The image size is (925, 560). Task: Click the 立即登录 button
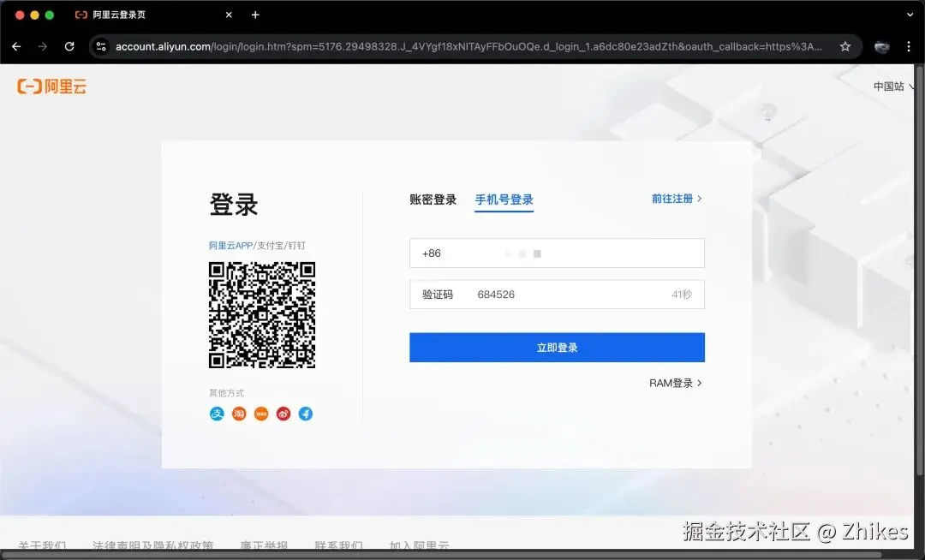coord(557,347)
